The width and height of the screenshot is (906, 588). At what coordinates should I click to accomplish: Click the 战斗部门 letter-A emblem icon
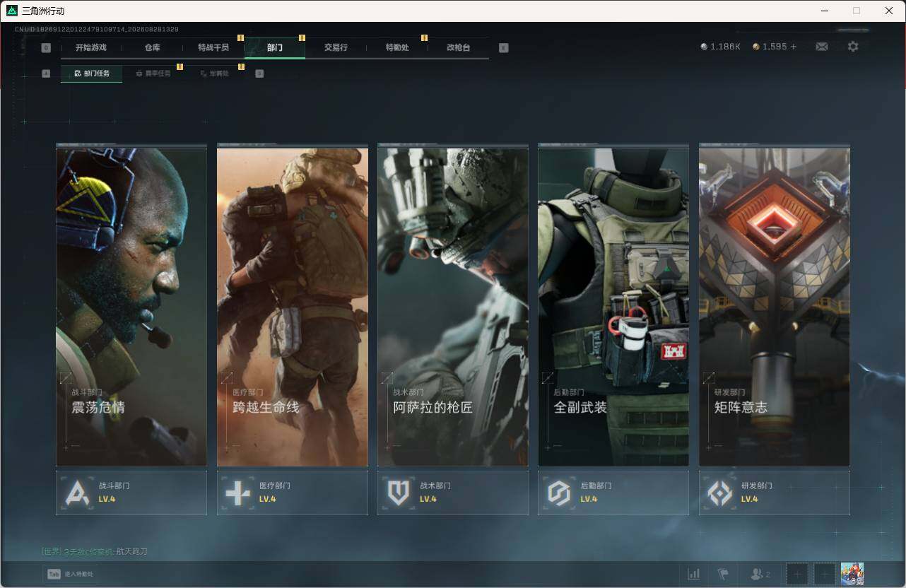coord(77,493)
